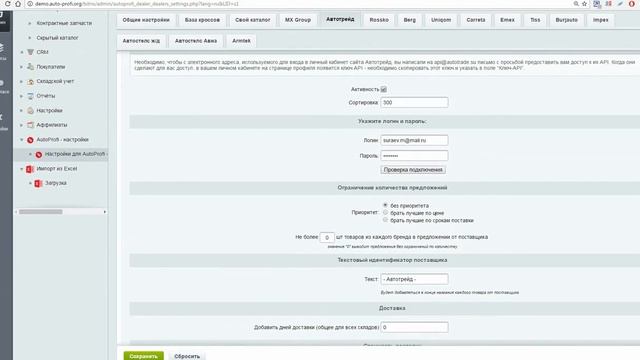
Task: Expand the CRM tree node
Action: tap(22, 52)
